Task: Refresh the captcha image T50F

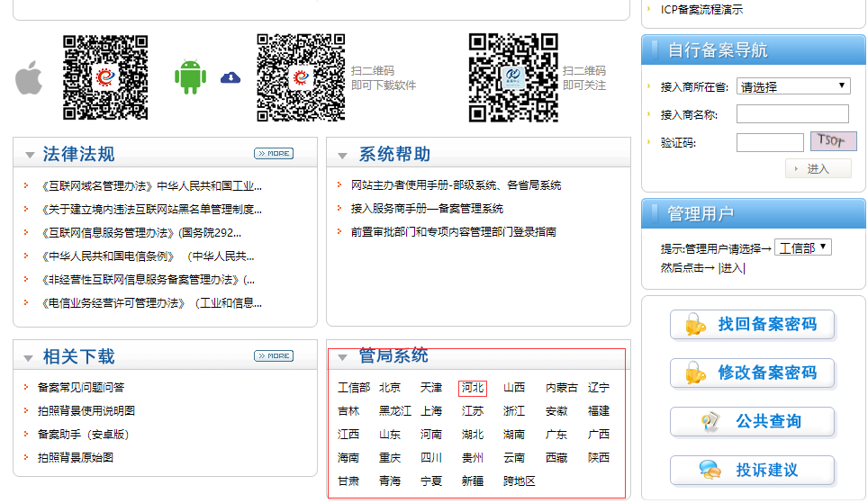Action: (833, 141)
